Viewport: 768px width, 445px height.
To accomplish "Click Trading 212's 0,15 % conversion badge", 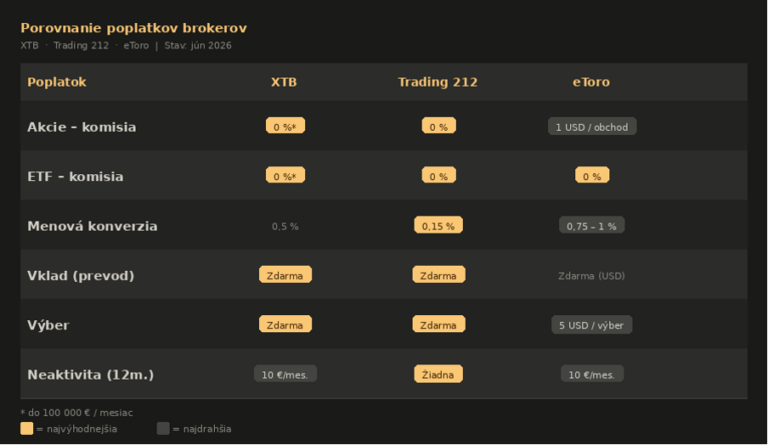I will 438,225.
